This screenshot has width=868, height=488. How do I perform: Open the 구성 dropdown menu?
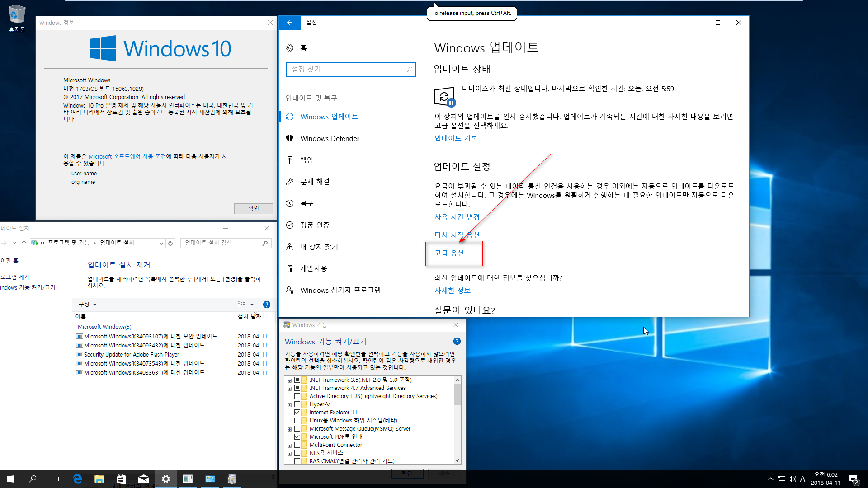click(88, 305)
